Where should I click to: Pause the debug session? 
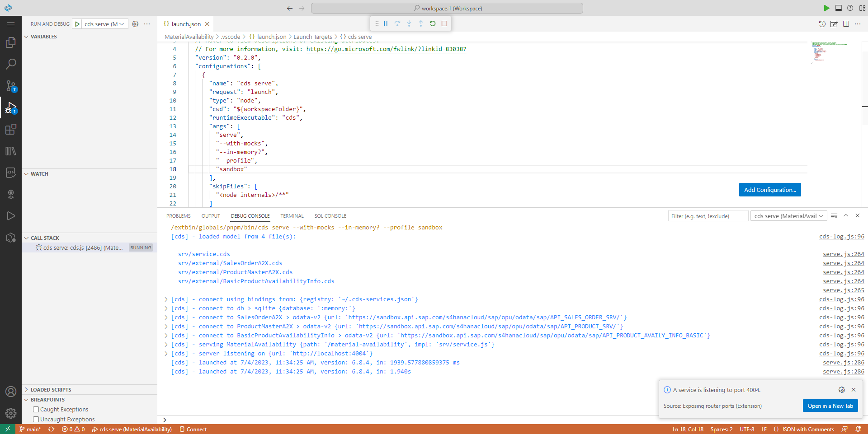point(386,23)
